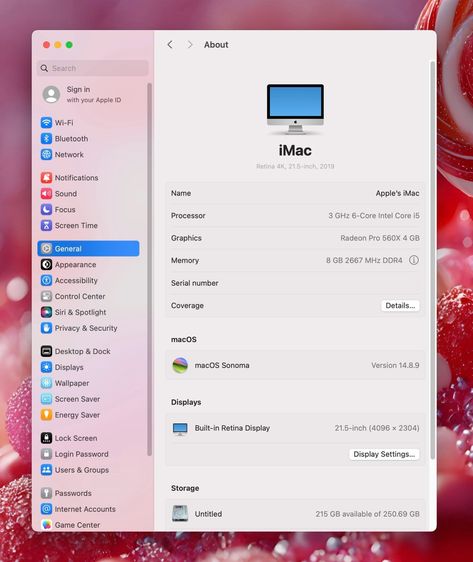Open Display Settings… button
This screenshot has height=562, width=473.
pyautogui.click(x=384, y=454)
